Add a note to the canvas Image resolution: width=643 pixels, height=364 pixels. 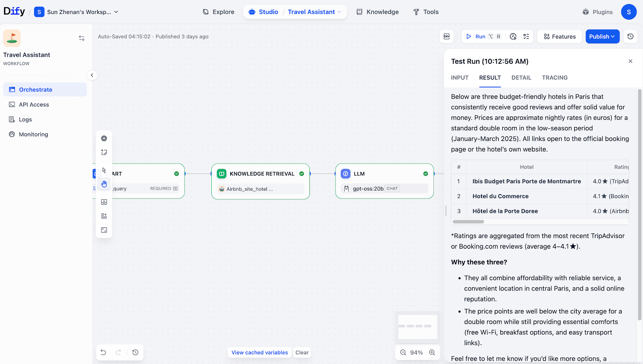click(104, 152)
